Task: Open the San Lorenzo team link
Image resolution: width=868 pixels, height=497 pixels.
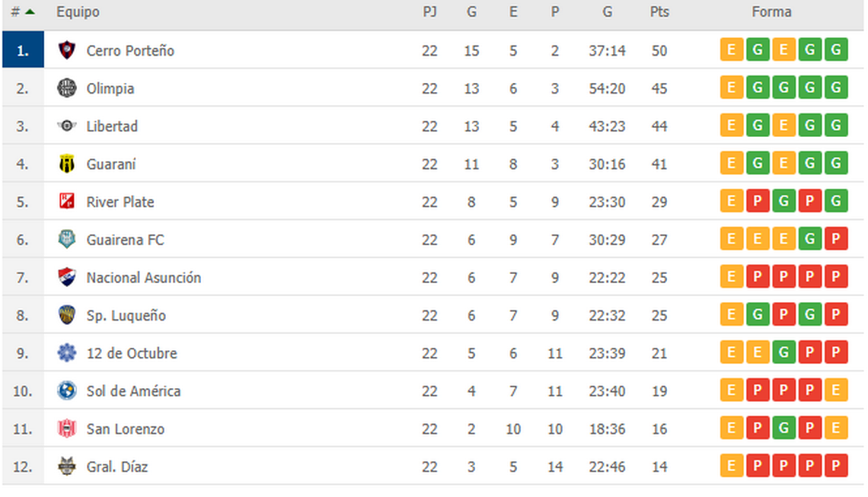Action: [125, 429]
